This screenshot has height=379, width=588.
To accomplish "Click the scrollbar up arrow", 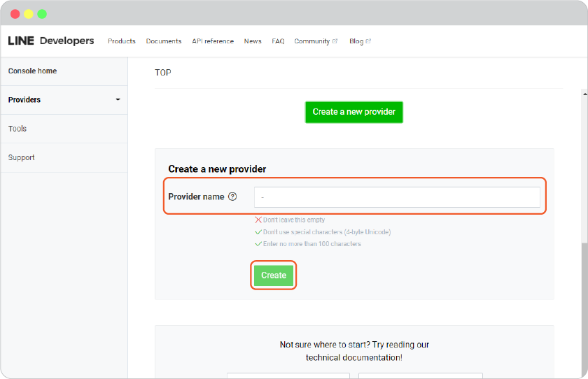I will [x=585, y=94].
